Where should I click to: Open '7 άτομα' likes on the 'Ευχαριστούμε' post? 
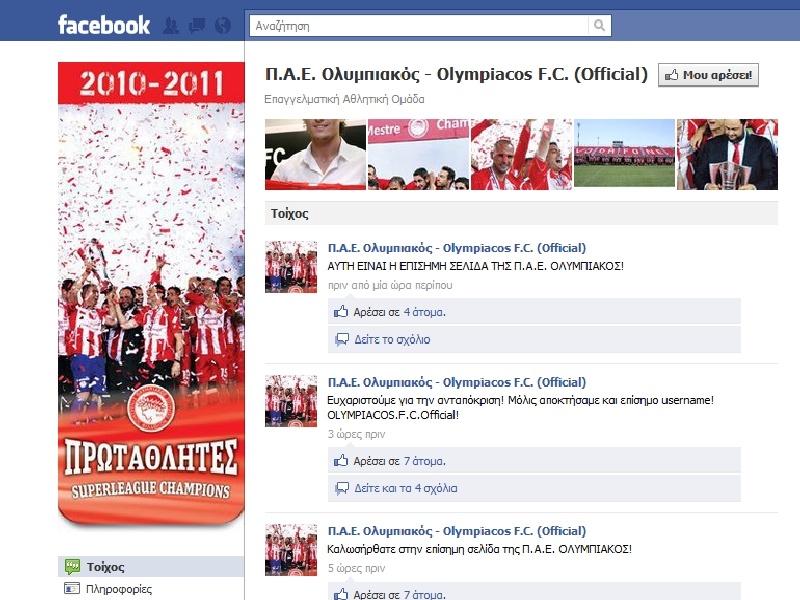(x=424, y=461)
